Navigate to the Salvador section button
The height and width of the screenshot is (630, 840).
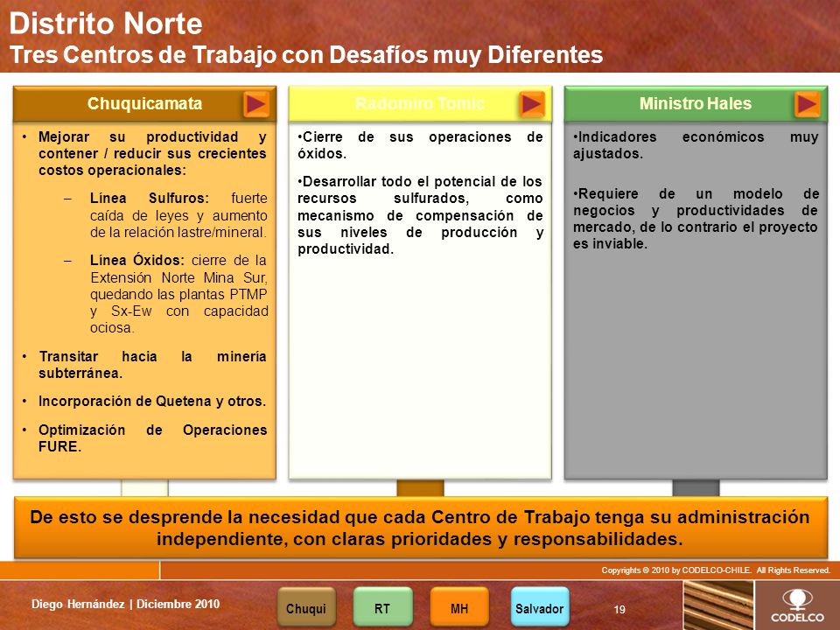coord(540,607)
